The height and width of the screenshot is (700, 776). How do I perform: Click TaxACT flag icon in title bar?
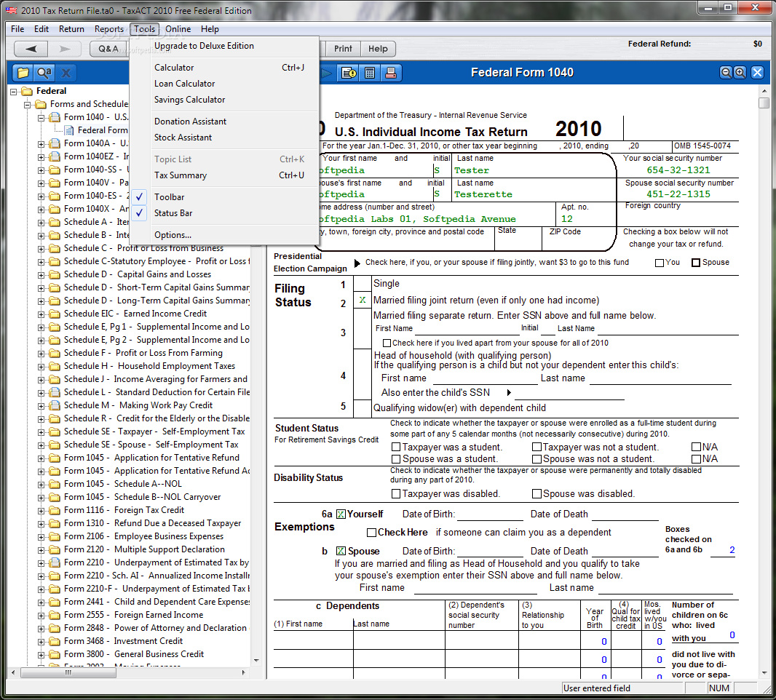click(12, 10)
